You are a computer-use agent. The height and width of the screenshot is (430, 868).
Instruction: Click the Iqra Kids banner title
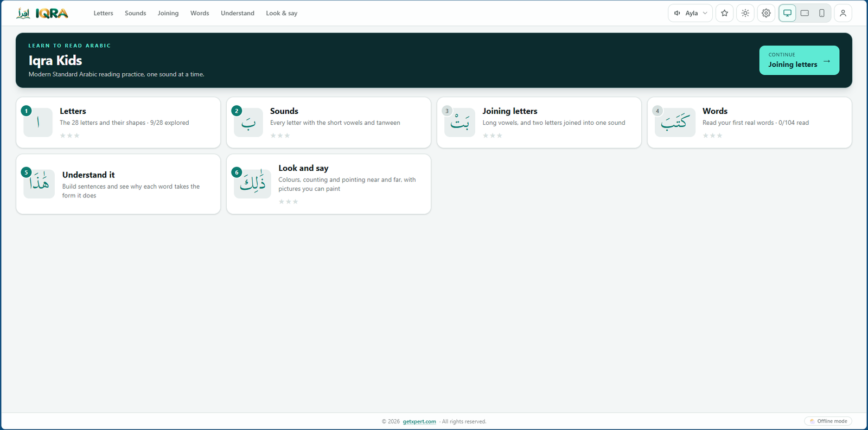[x=55, y=60]
